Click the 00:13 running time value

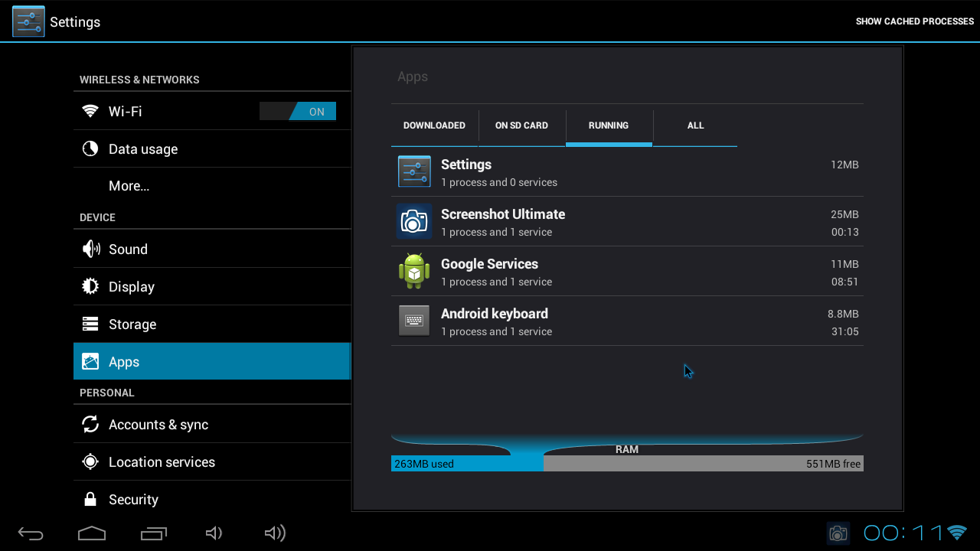point(845,232)
